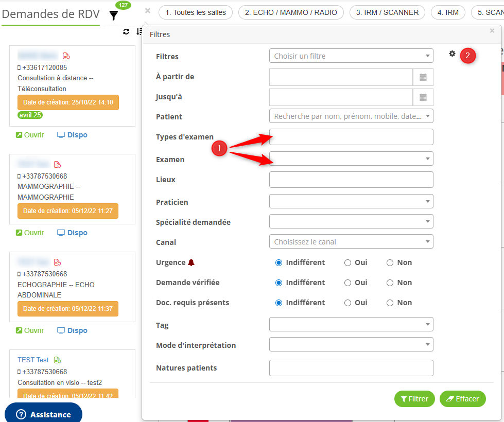Click the red document icon on the MAMMOGRAPHIE card
504x422 pixels.
click(x=57, y=164)
